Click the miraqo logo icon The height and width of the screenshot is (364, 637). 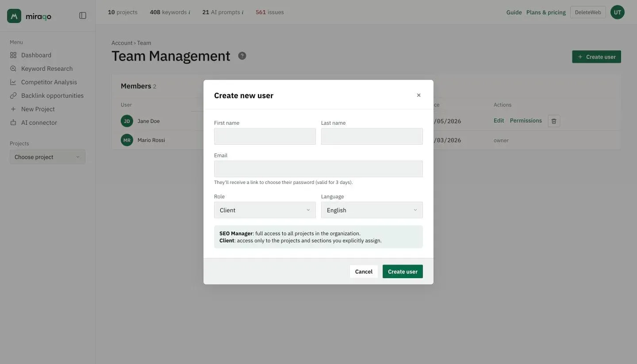[14, 16]
